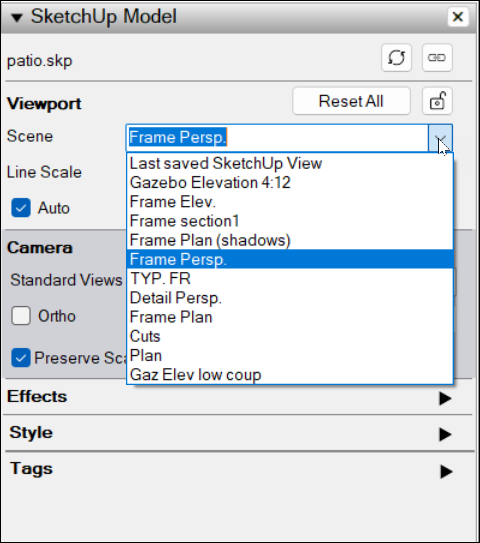Expand the Tags section arrow
This screenshot has width=480, height=543.
pos(446,471)
